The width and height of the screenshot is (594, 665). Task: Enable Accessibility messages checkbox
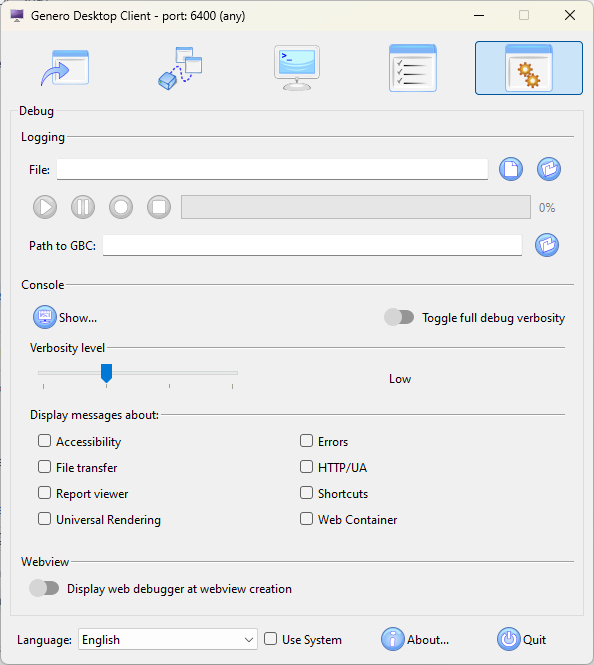click(x=45, y=441)
